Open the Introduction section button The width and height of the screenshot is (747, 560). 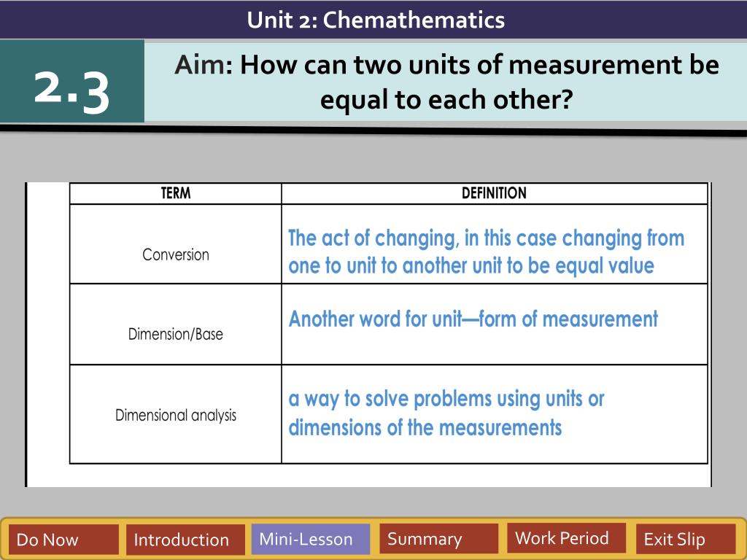185,540
